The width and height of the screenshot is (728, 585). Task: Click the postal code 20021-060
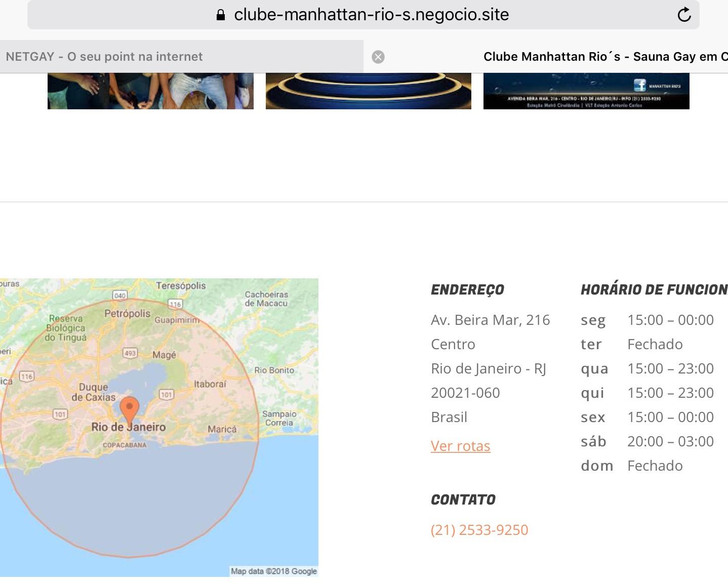tap(465, 393)
